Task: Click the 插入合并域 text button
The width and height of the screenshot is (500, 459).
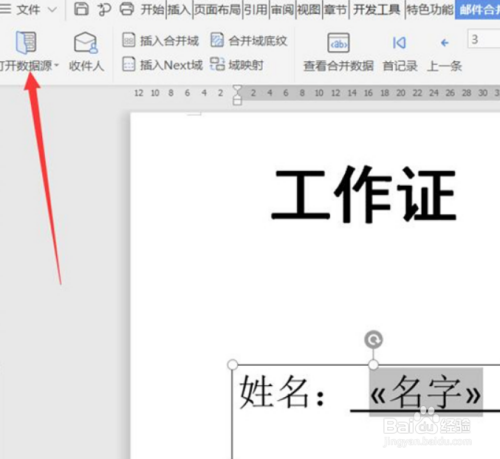Action: pyautogui.click(x=169, y=41)
